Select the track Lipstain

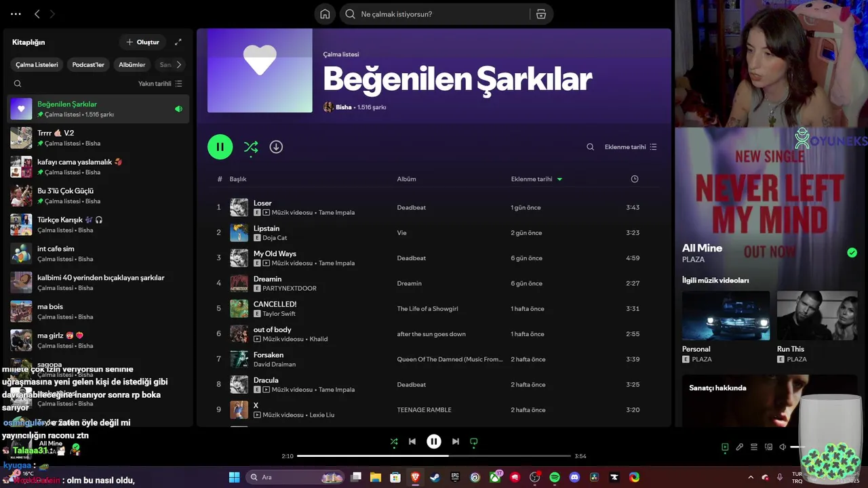click(267, 228)
